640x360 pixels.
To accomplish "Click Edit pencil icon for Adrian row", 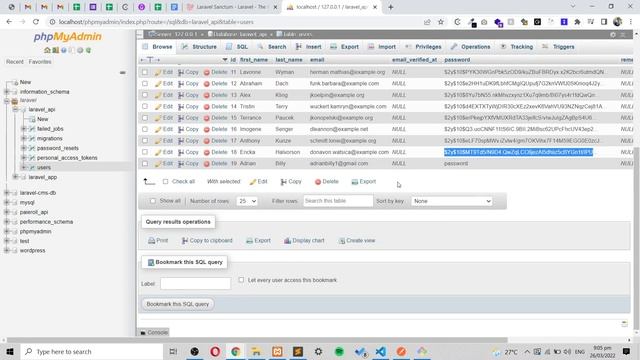I will pos(158,163).
